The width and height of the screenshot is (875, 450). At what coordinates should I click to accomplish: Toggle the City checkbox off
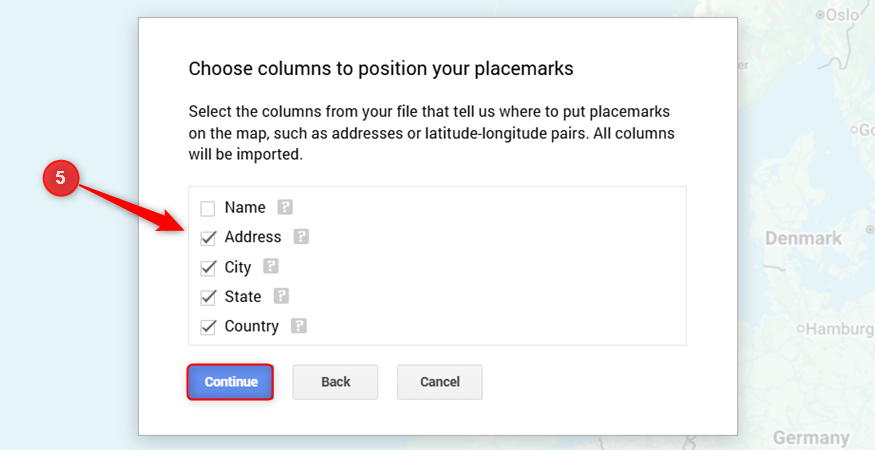point(208,267)
